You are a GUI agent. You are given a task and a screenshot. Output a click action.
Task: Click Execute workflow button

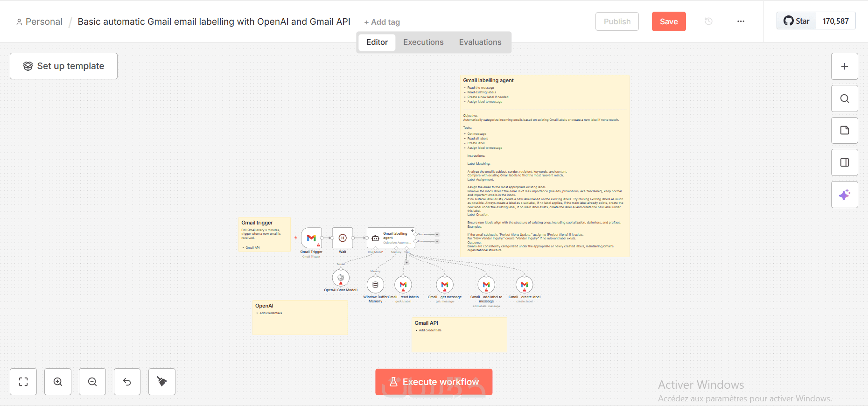point(434,382)
